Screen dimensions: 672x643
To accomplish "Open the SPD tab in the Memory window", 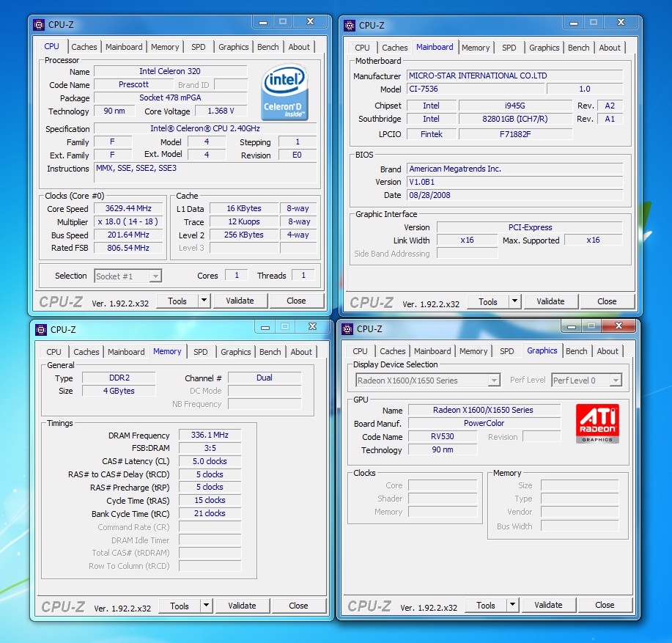I will tap(201, 352).
